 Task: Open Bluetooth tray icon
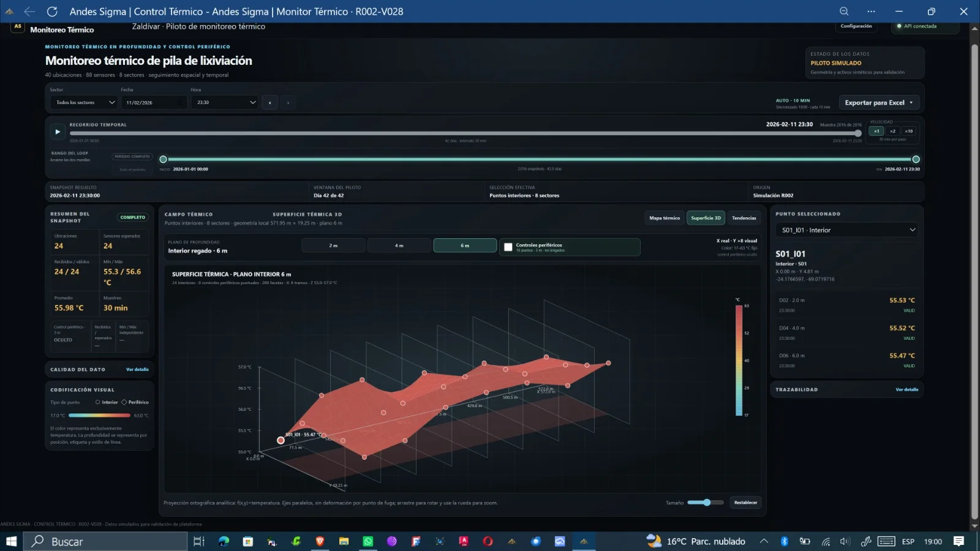pos(784,541)
